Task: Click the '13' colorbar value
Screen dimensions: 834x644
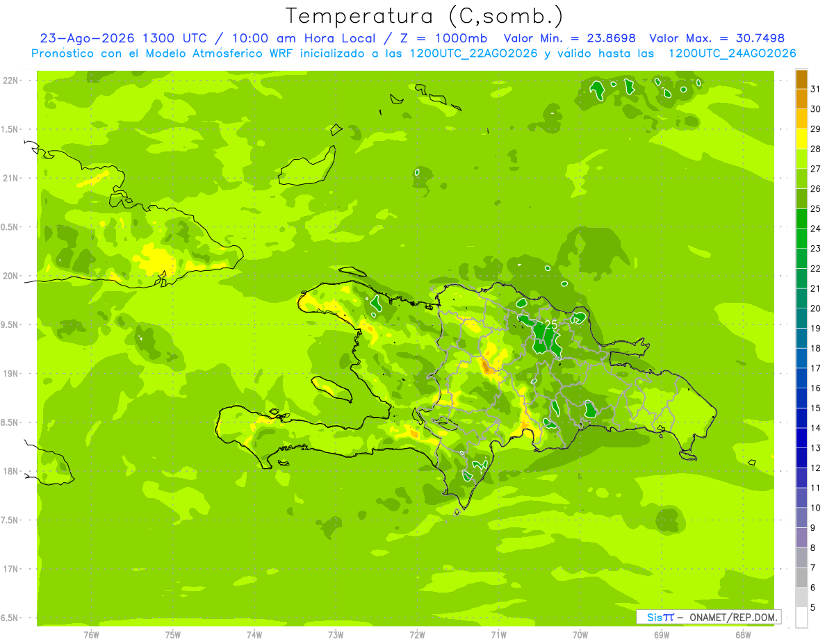Action: [x=816, y=448]
